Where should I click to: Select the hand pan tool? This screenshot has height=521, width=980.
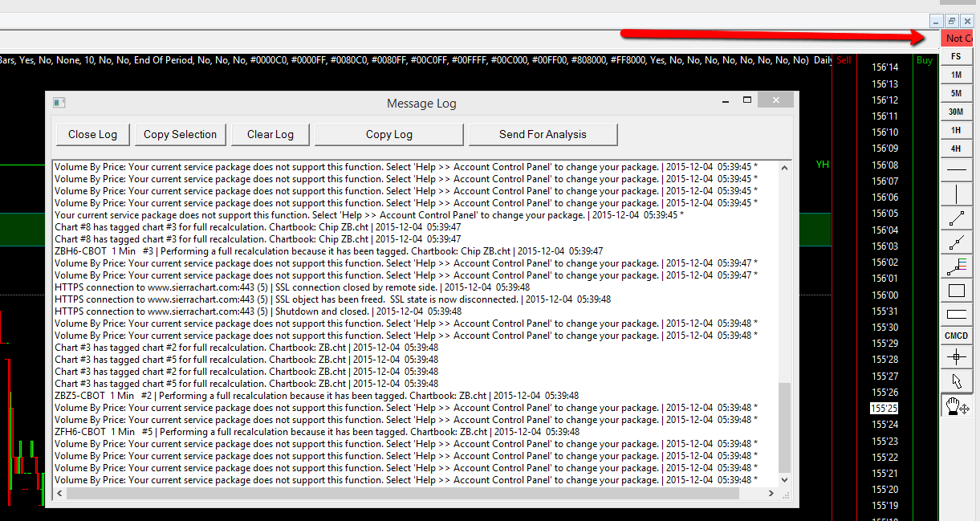pos(958,407)
